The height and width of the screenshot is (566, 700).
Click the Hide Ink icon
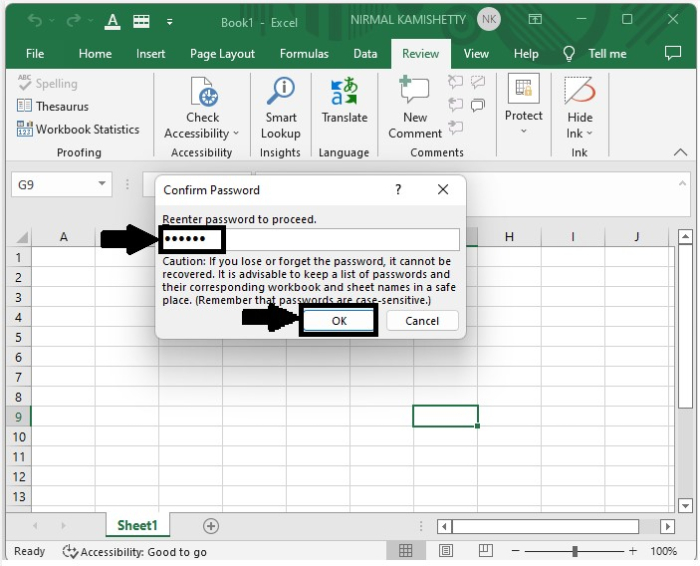click(x=579, y=92)
